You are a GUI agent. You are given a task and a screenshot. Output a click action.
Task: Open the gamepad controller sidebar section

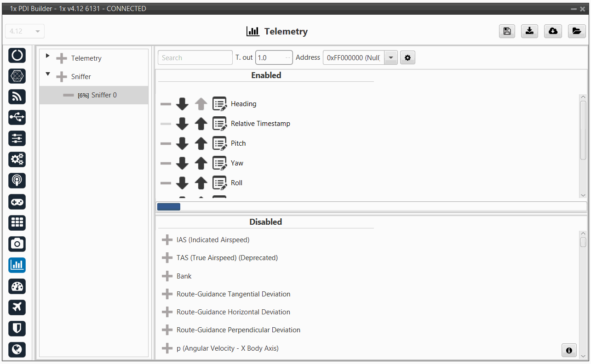(x=17, y=202)
